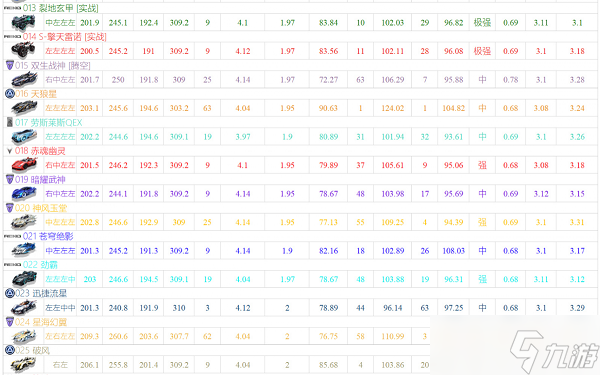The width and height of the screenshot is (600, 375).
Task: Click the 0.78 value in 双生战神 row
Action: [510, 80]
